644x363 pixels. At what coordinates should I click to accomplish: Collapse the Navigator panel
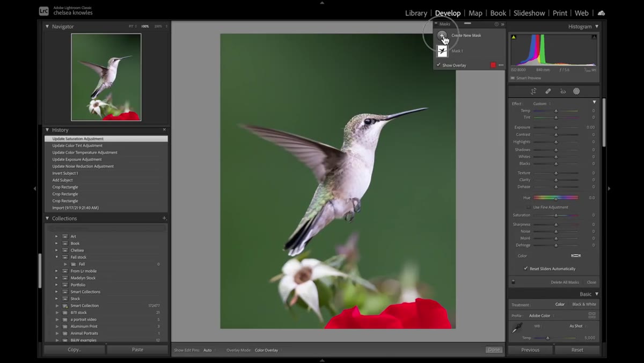coord(47,26)
